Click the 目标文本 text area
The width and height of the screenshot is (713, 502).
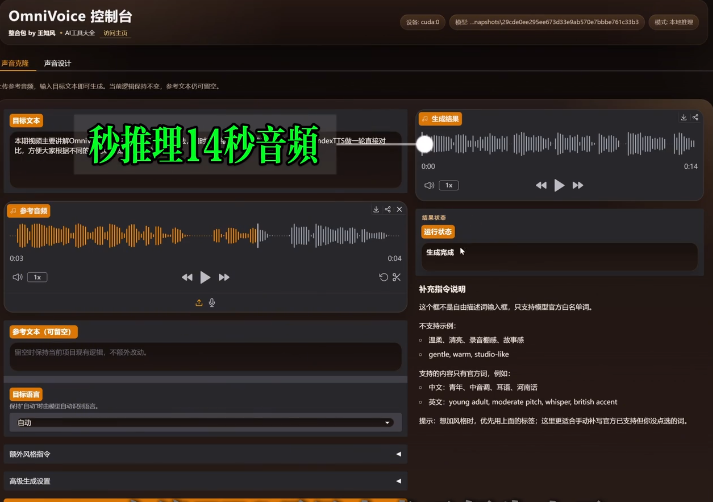tap(206, 159)
